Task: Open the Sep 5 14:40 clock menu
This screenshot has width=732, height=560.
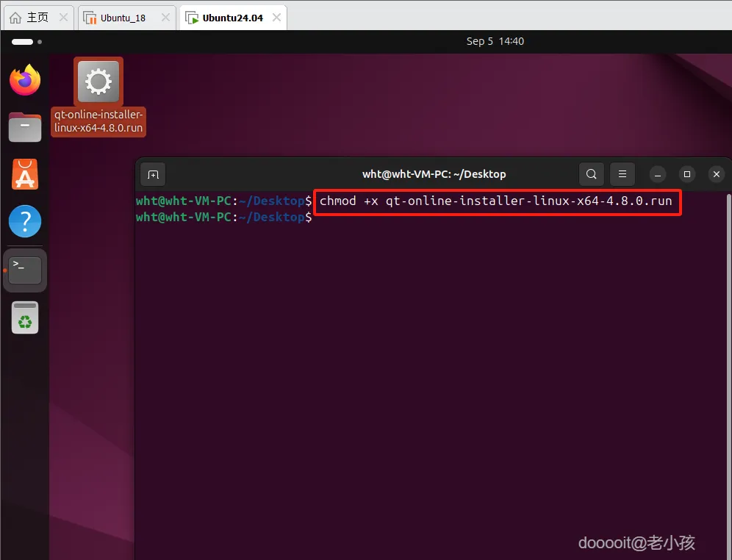Action: click(495, 41)
